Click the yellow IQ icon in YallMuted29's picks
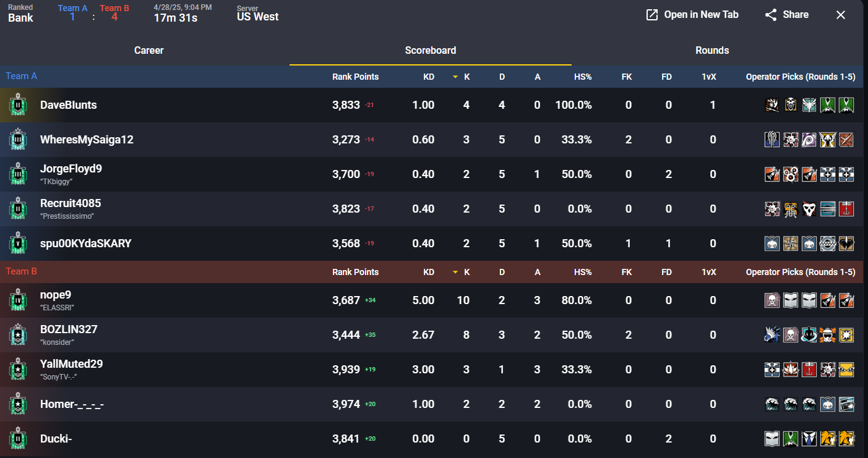The width and height of the screenshot is (868, 458). click(x=846, y=369)
